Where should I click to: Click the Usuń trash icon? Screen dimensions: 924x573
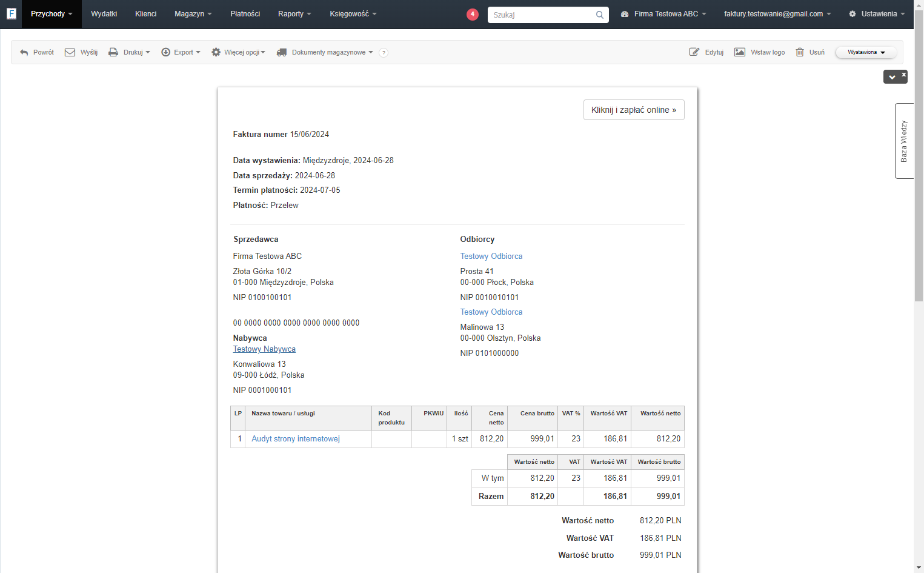[800, 52]
